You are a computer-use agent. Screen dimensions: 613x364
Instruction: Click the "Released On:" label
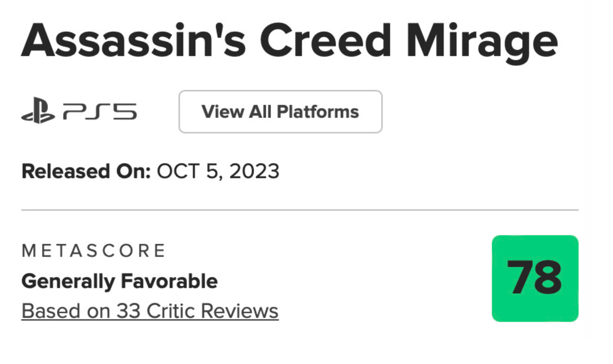pyautogui.click(x=86, y=171)
